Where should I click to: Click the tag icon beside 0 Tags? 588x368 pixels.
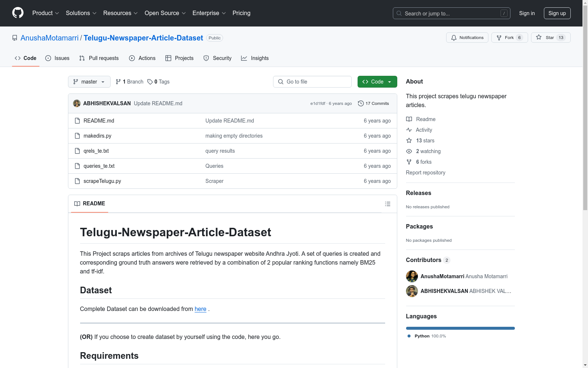coord(150,82)
